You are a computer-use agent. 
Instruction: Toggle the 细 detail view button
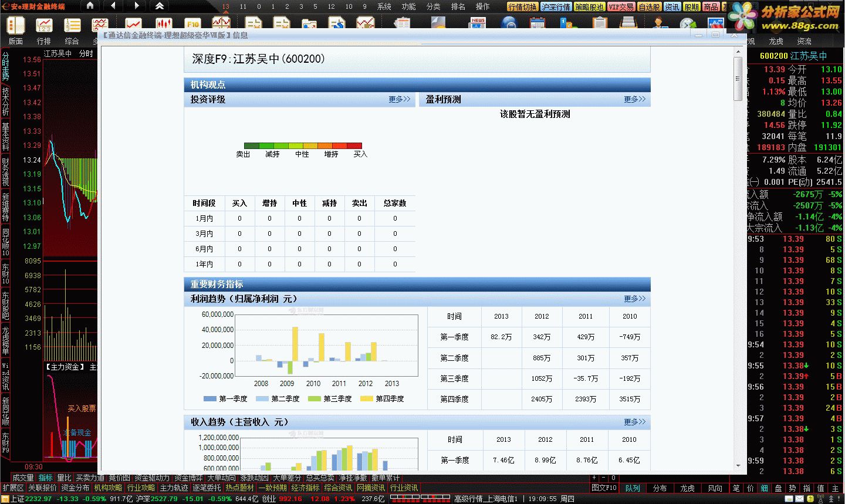pyautogui.click(x=764, y=488)
